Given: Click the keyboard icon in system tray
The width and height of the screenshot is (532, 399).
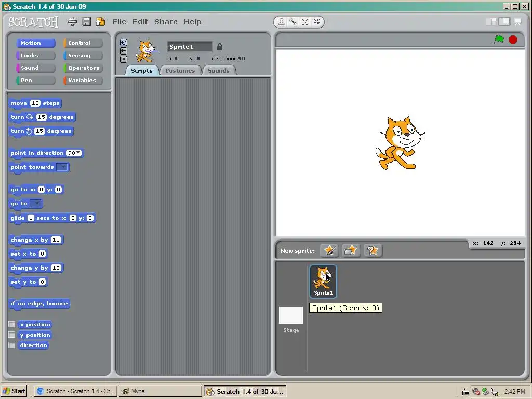Looking at the screenshot, I should [465, 392].
